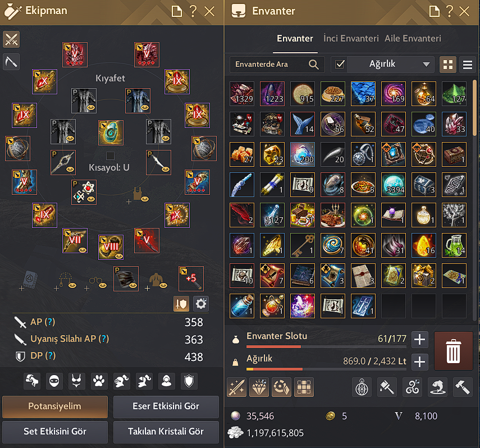
Task: Click the inventory magnifier search icon
Action: pos(313,65)
